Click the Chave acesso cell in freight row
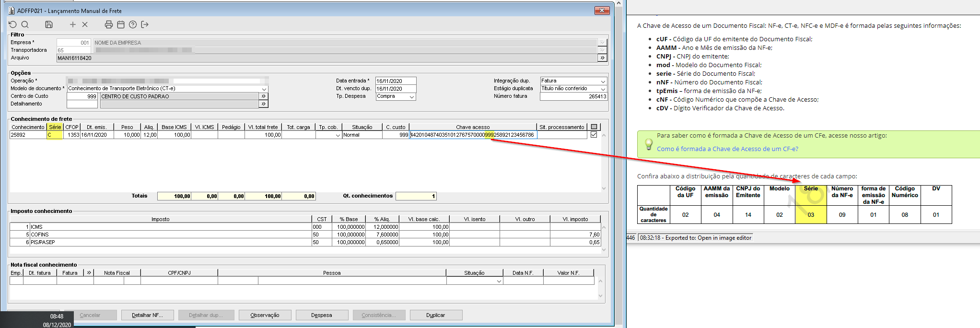Viewport: 980px width, 328px height. (473, 135)
